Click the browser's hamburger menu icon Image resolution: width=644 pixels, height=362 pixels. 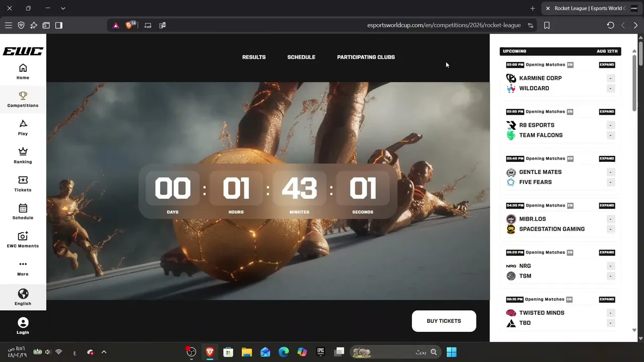[x=9, y=25]
